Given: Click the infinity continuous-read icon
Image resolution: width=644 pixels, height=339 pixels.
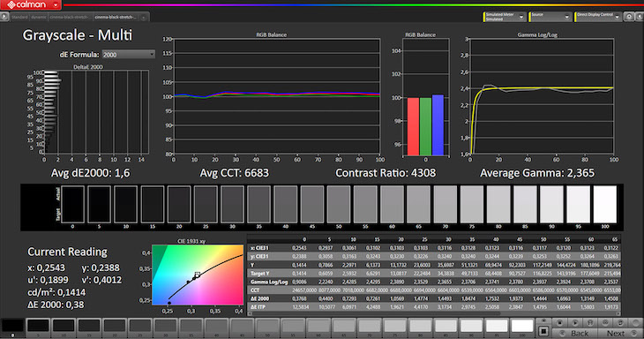Looking at the screenshot, I should 605,322.
